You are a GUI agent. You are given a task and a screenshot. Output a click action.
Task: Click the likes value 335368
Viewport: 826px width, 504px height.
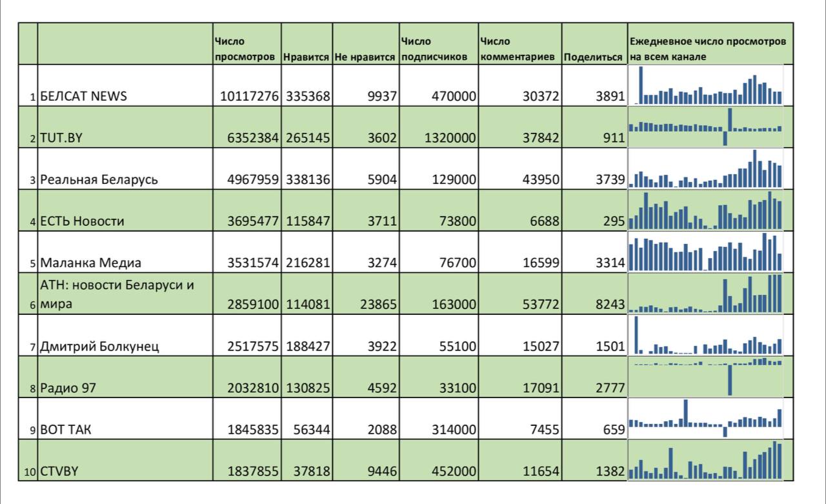click(x=308, y=97)
